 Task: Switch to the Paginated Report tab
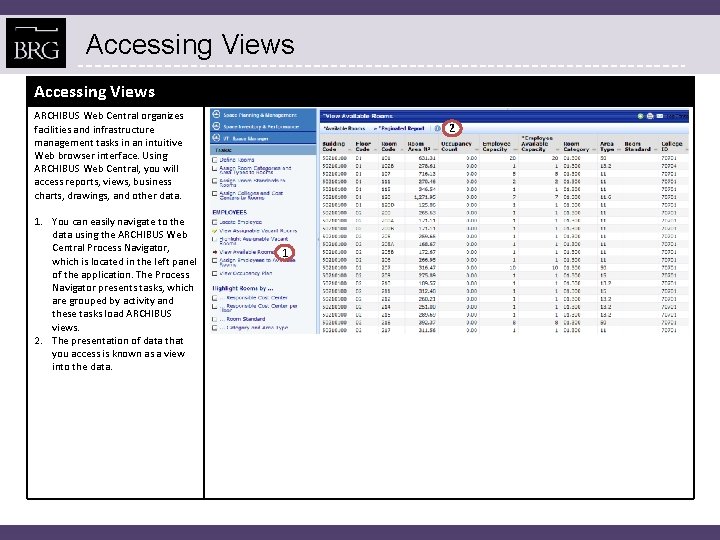[x=401, y=129]
